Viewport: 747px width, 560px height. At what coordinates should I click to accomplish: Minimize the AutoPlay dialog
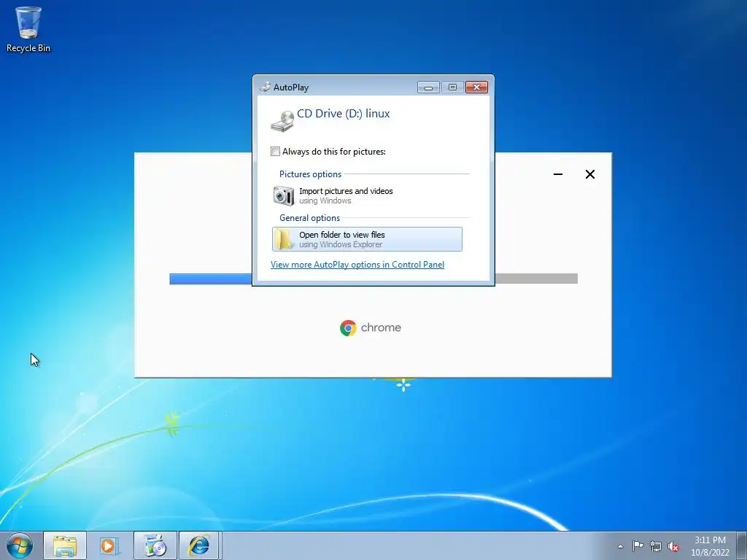coord(428,87)
